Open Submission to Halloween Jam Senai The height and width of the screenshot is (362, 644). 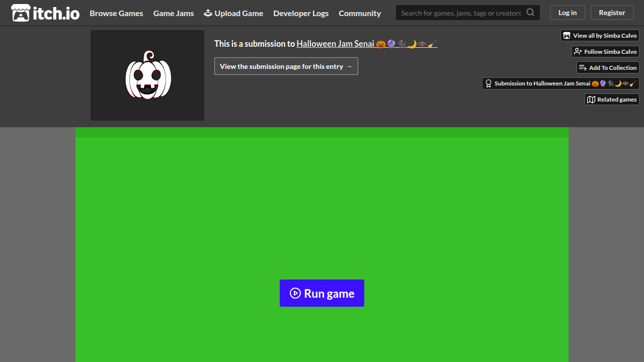561,83
